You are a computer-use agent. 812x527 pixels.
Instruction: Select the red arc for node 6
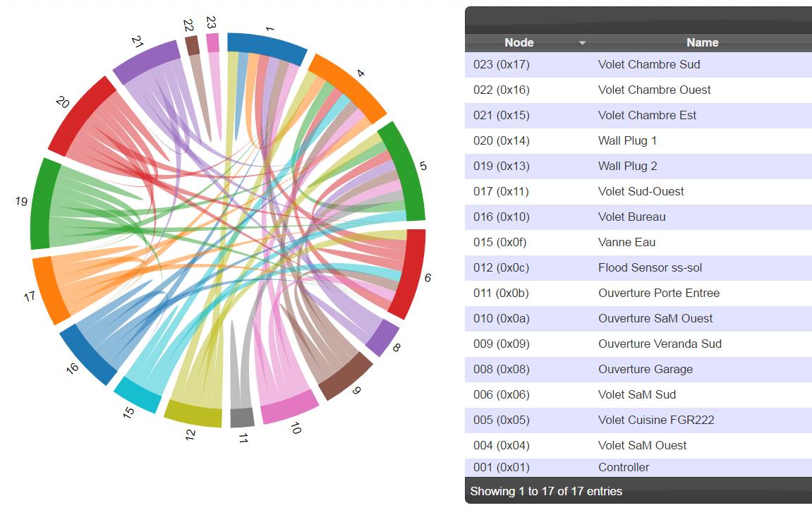pos(409,274)
